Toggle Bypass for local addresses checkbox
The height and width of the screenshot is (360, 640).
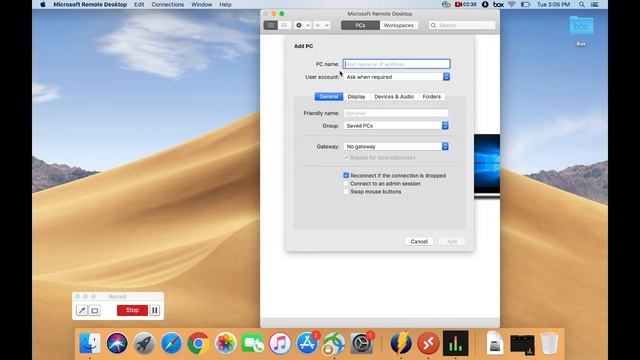[x=346, y=158]
